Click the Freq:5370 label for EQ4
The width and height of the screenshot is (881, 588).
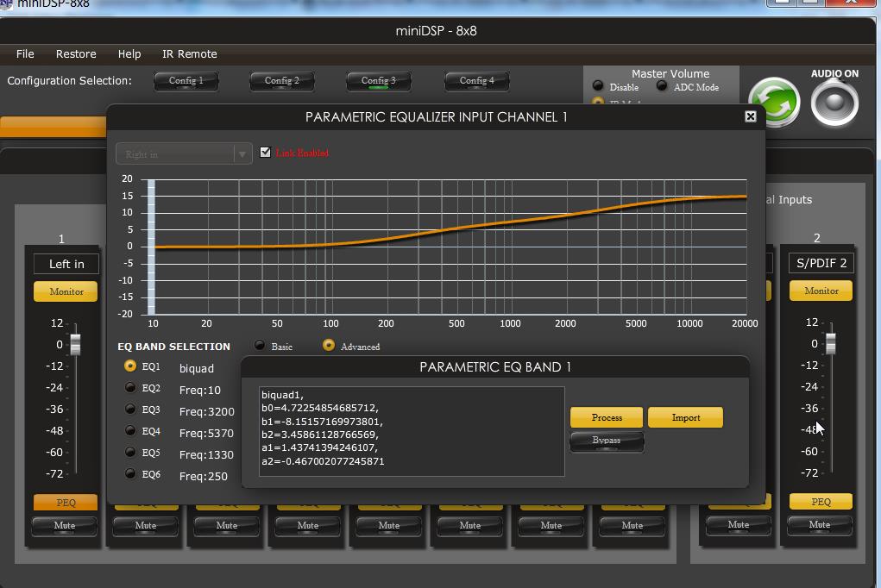(x=206, y=433)
